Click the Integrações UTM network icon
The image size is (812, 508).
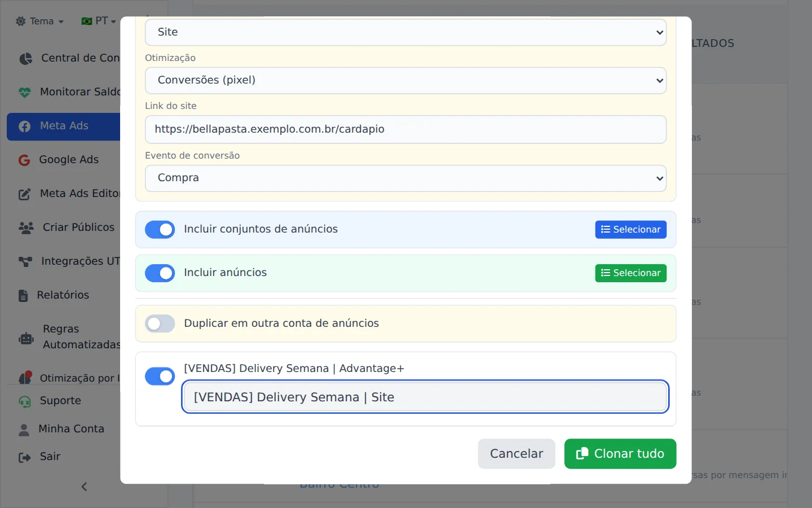pyautogui.click(x=25, y=261)
